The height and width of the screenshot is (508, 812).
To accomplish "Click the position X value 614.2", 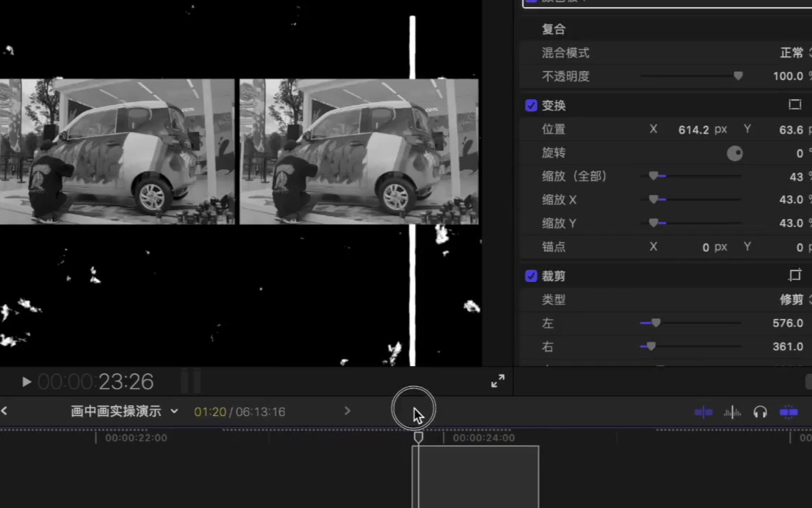I will click(x=693, y=130).
